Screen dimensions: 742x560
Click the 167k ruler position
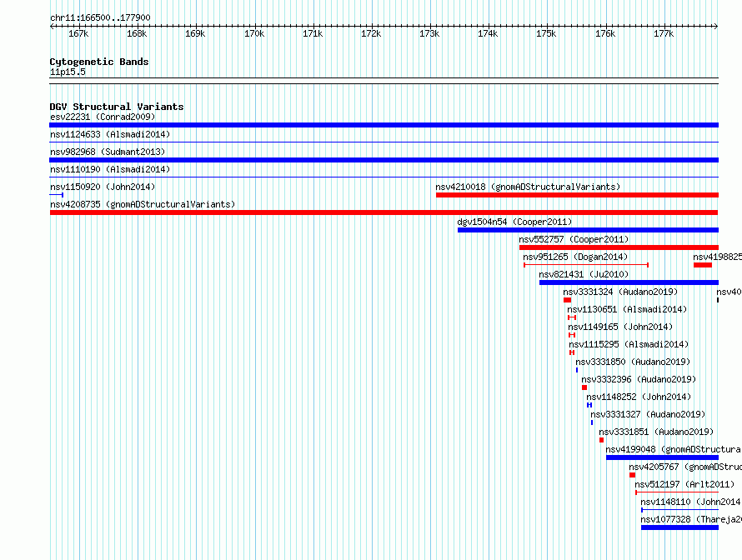pos(78,33)
